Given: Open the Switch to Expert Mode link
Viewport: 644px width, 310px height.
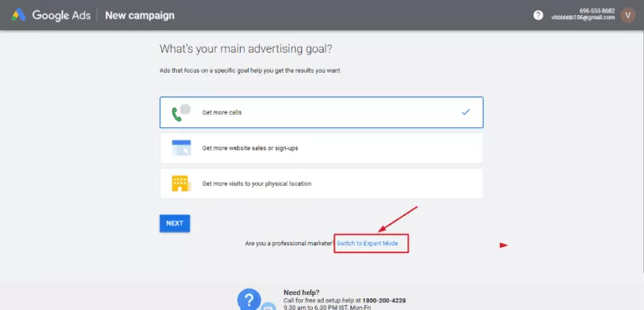Looking at the screenshot, I should 367,244.
